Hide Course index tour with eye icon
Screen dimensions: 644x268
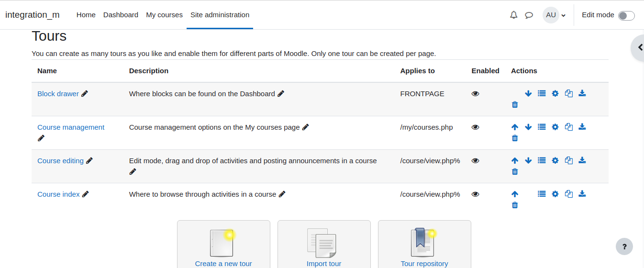(x=475, y=194)
